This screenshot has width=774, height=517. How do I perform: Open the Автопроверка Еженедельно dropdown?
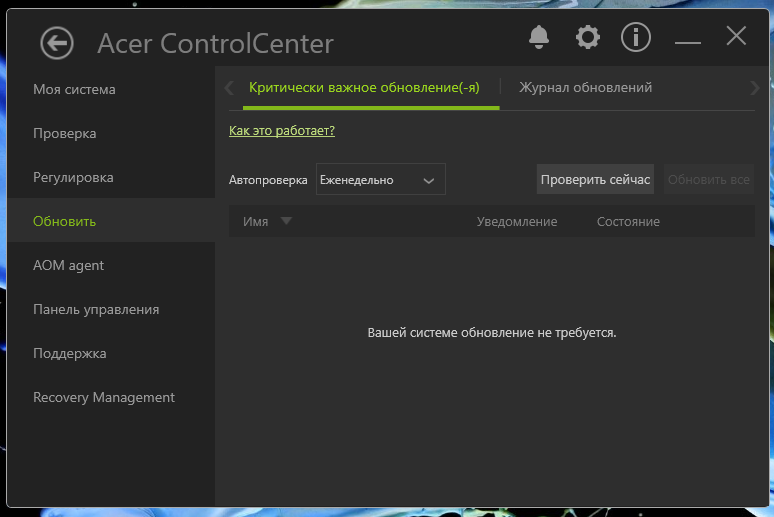(381, 179)
